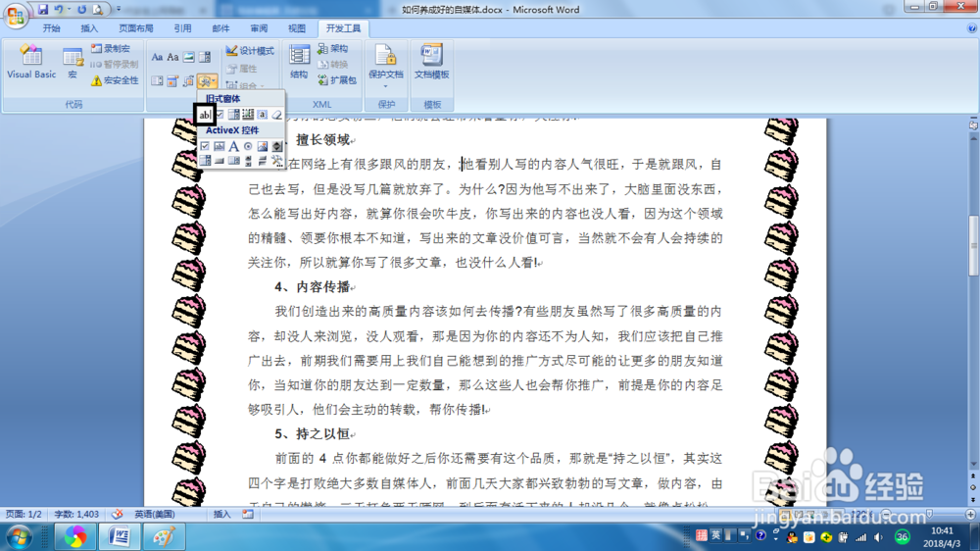Expand the 保护文档 dropdown arrow
This screenshot has height=551, width=980.
[x=385, y=86]
